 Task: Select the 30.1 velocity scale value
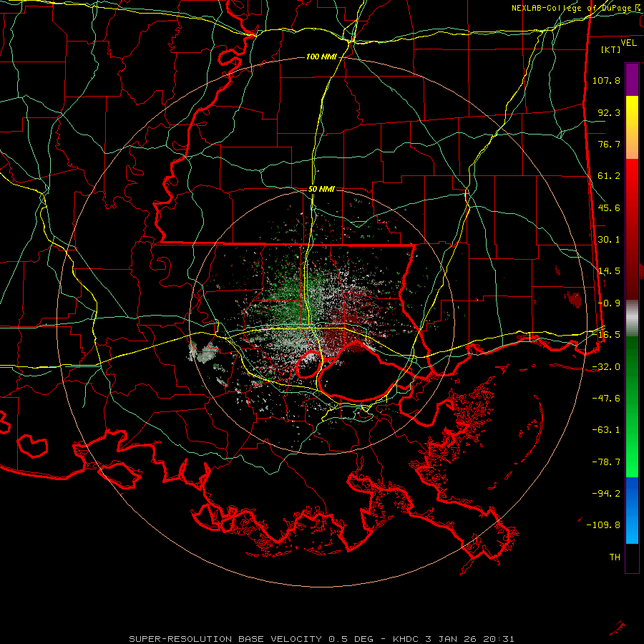609,240
